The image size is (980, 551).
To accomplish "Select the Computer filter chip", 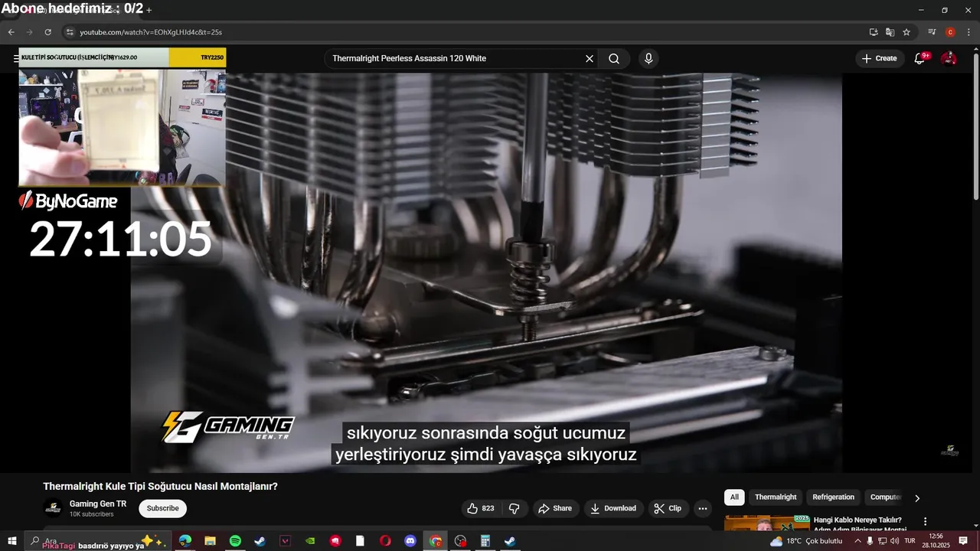I will pos(886,497).
